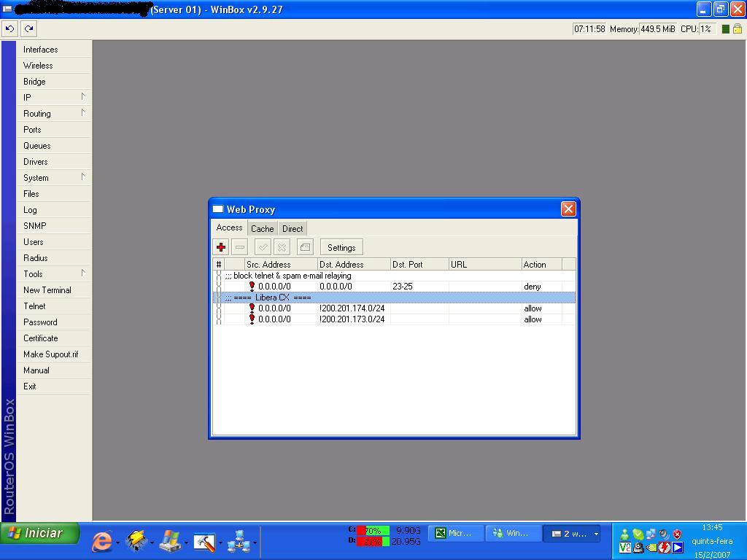Switch to the 'Win...' taskbar window

514,534
